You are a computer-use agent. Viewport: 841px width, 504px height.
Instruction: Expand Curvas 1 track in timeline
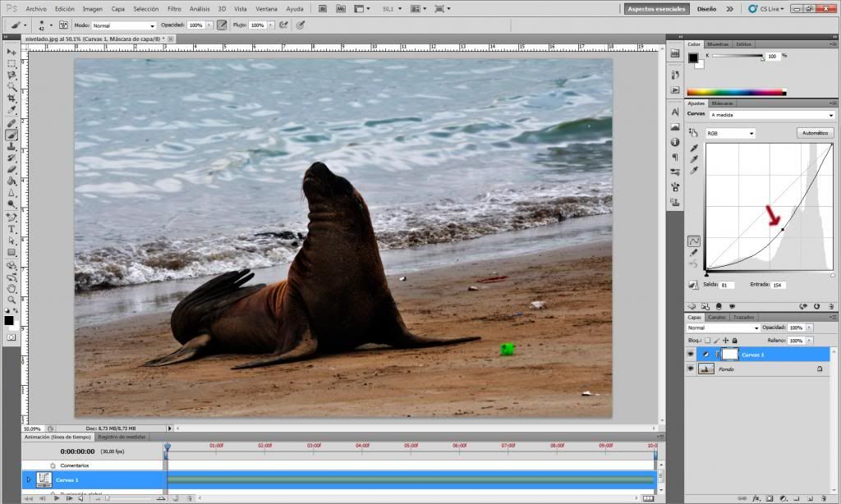pyautogui.click(x=29, y=480)
